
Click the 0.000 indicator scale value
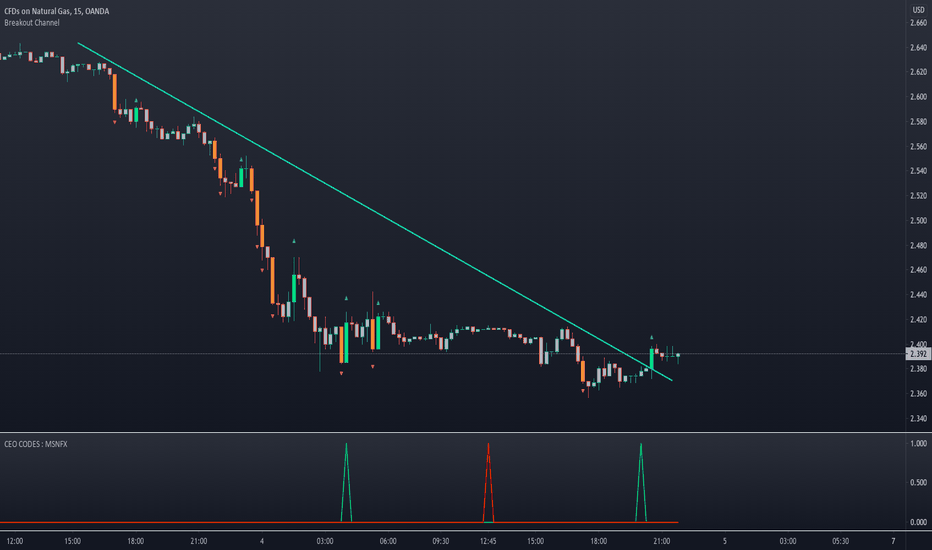[918, 522]
